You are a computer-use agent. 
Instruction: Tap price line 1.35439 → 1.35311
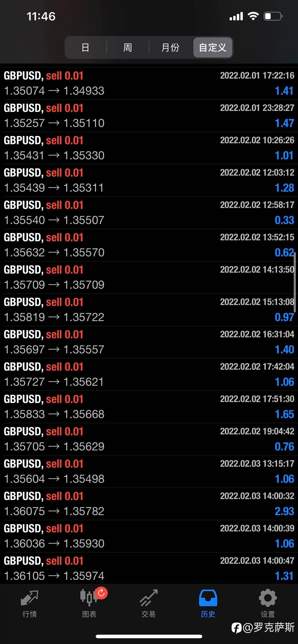tap(54, 188)
